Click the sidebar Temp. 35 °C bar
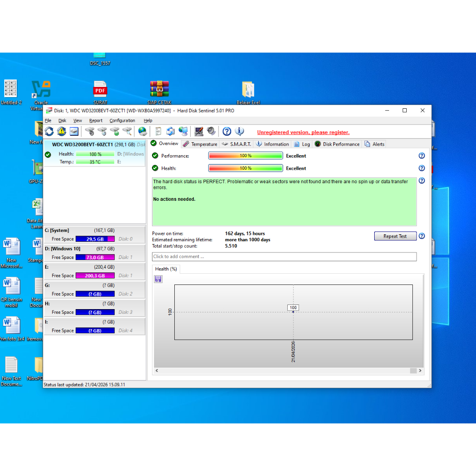 [95, 162]
